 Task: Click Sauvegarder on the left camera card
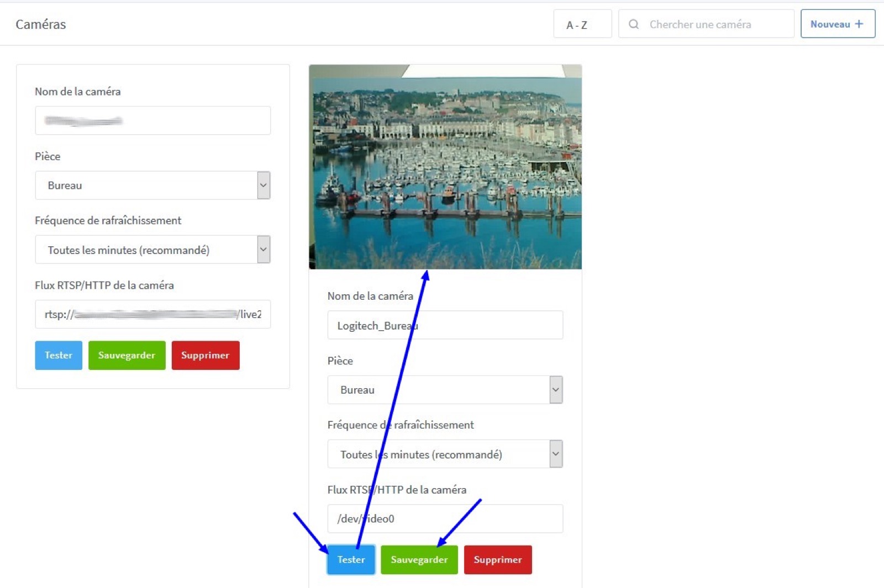tap(127, 355)
